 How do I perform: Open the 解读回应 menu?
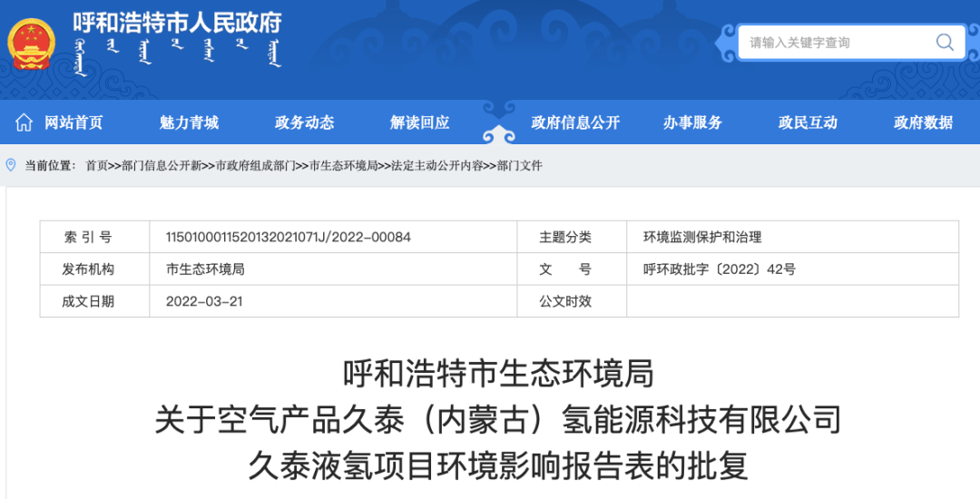point(420,122)
